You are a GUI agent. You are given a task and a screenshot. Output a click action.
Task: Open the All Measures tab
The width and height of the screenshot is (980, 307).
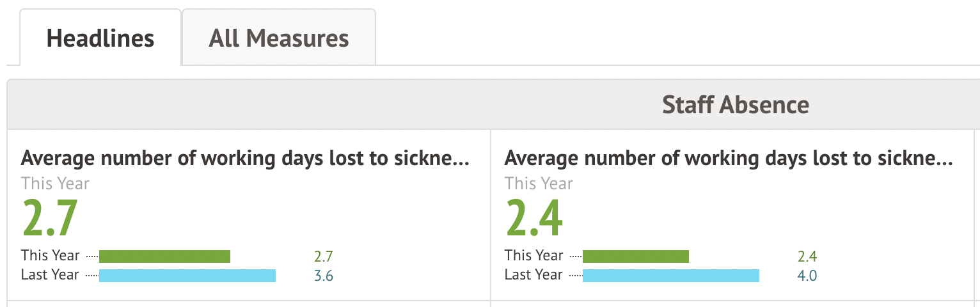(279, 38)
